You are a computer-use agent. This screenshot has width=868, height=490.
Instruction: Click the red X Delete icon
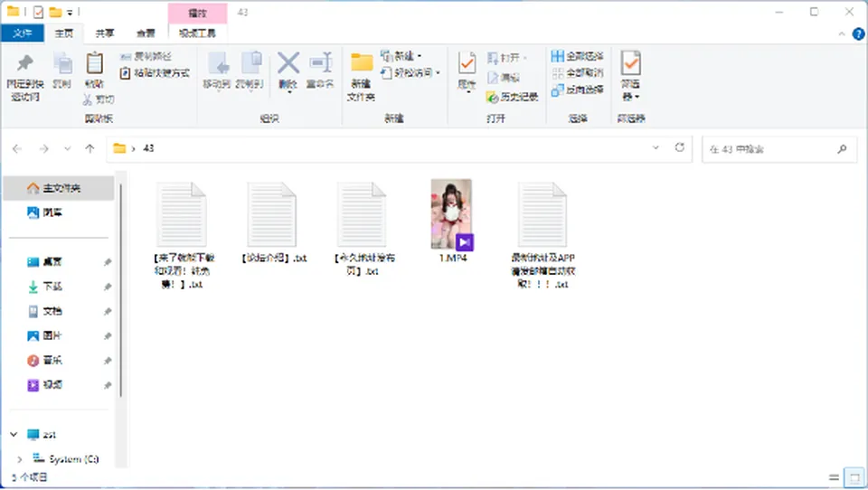[288, 63]
